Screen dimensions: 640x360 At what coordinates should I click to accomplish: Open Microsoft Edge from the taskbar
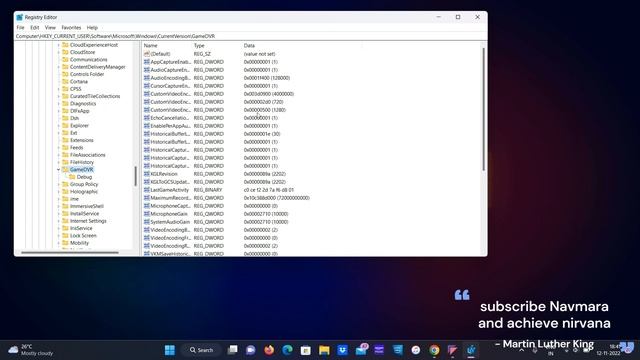pos(287,350)
